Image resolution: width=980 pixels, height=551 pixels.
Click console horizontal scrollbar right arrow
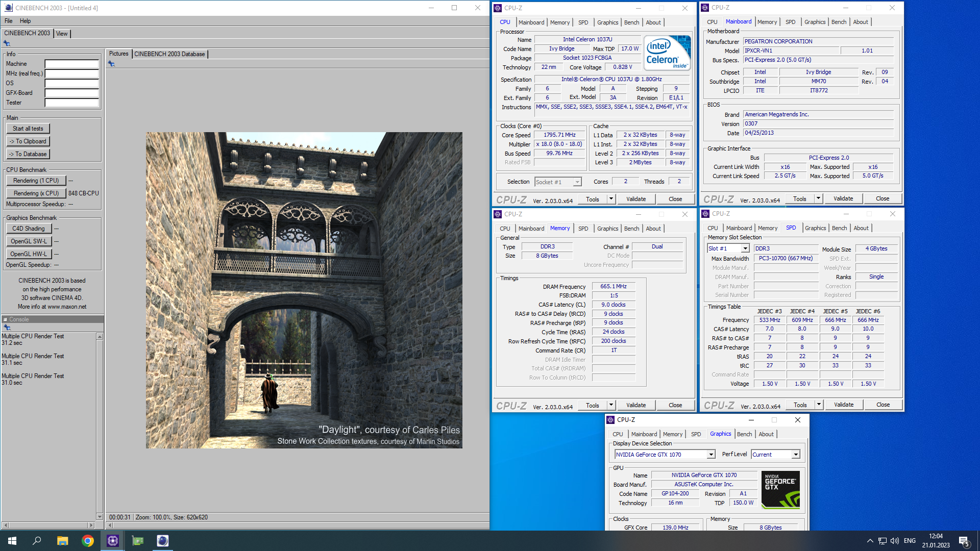91,525
